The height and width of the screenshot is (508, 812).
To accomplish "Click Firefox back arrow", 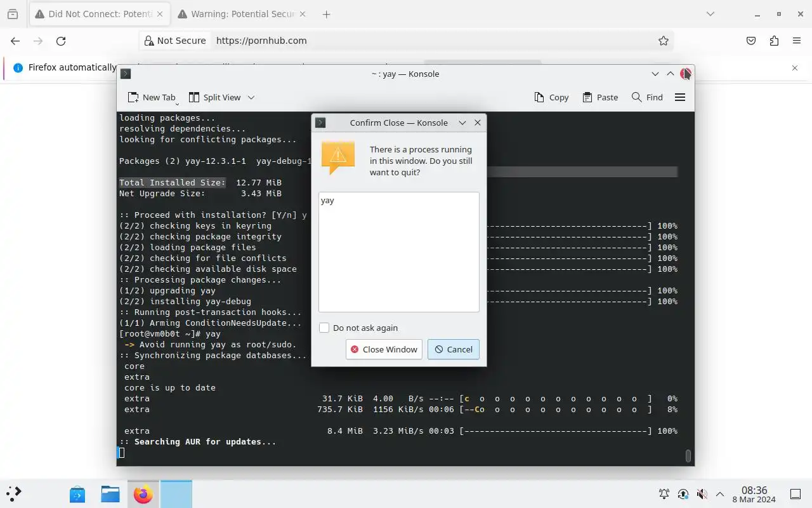I will 15,41.
